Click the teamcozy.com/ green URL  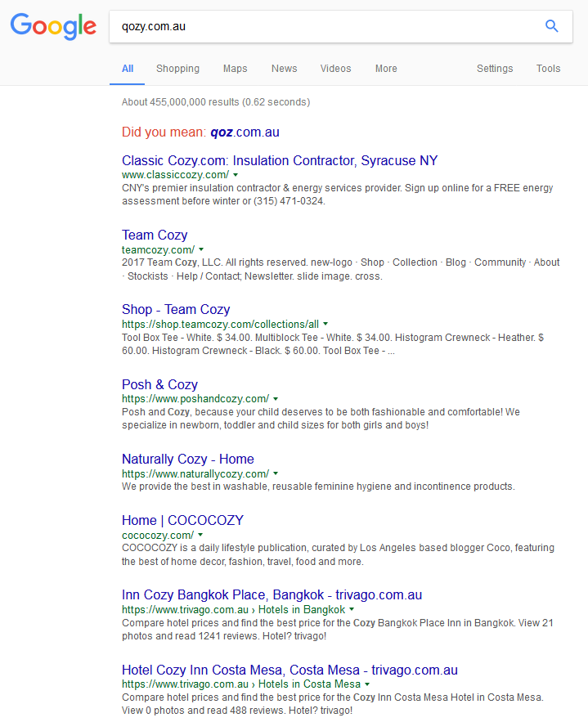(x=158, y=250)
